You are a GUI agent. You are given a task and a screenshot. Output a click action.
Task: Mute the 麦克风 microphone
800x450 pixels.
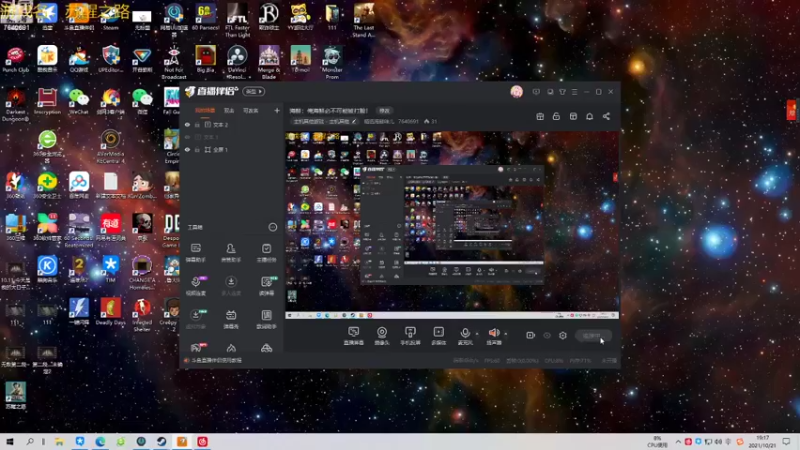(x=465, y=336)
